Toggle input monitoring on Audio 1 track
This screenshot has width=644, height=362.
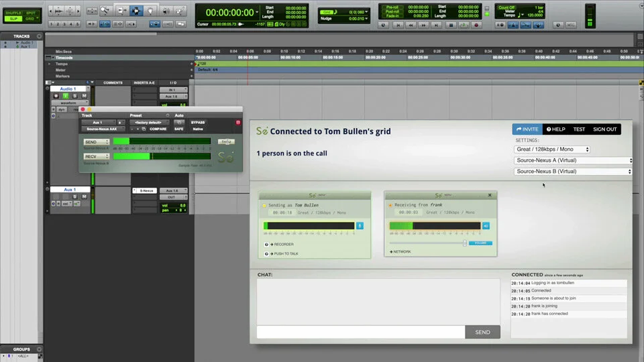coord(65,96)
